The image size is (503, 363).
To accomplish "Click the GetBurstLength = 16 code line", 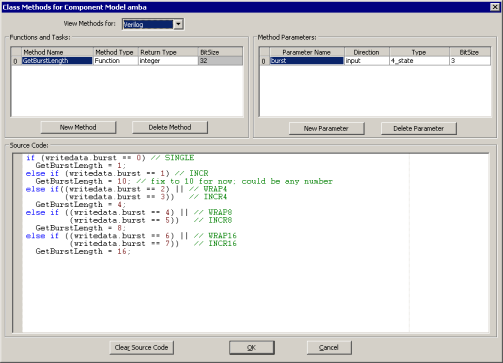I will (83, 251).
